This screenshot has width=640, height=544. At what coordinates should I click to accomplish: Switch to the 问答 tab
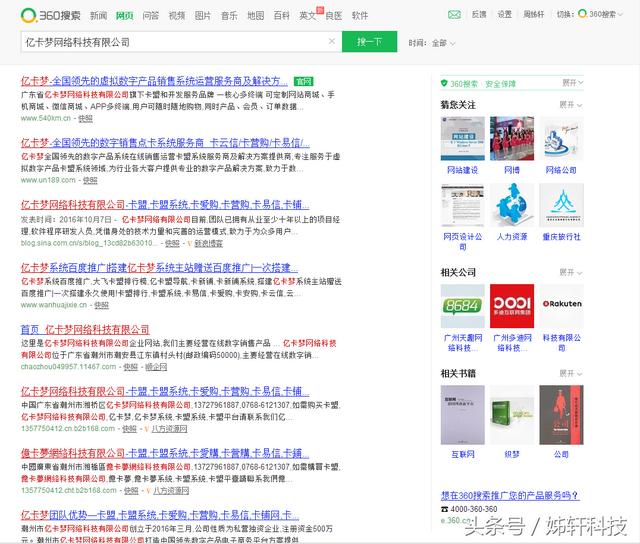click(151, 16)
